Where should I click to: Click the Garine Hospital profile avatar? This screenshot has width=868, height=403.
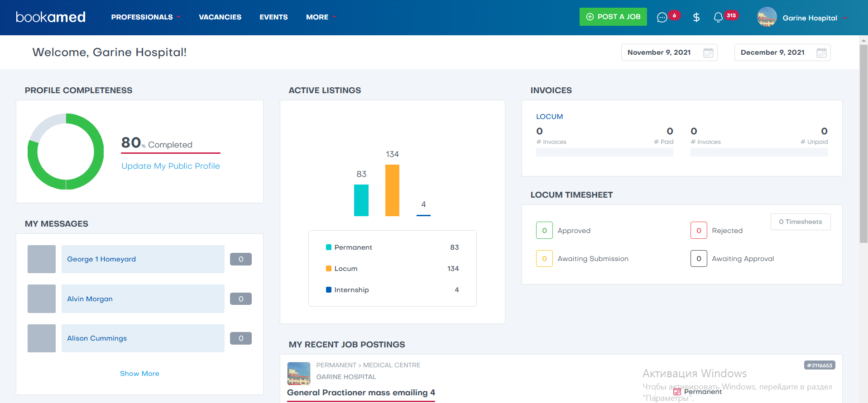767,17
